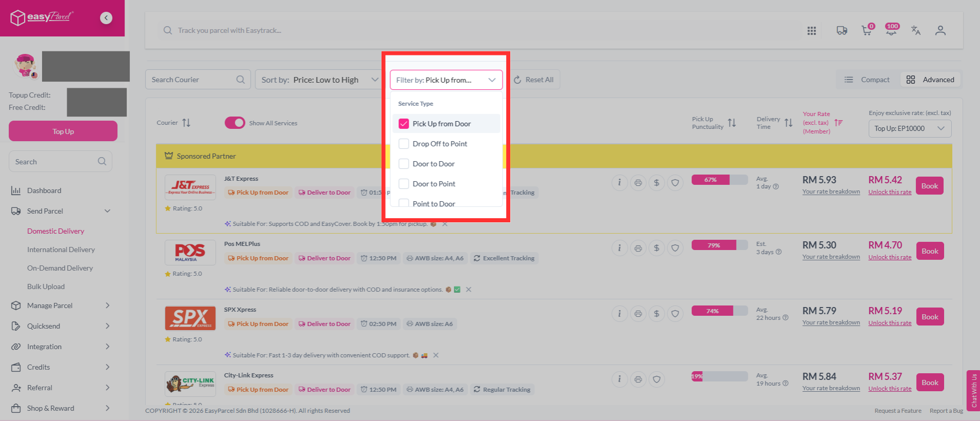The height and width of the screenshot is (421, 980).
Task: Open Top Up: EP10000 rate dropdown
Action: click(910, 128)
